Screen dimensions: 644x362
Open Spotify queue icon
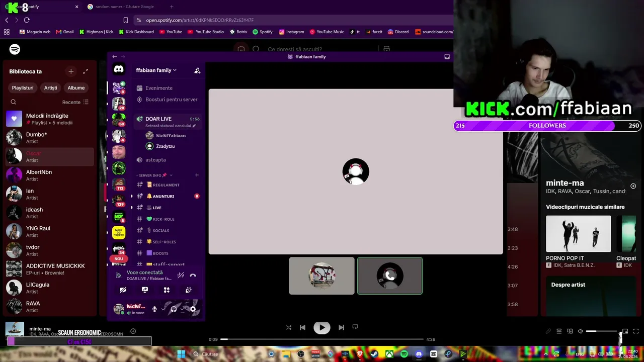pyautogui.click(x=559, y=331)
